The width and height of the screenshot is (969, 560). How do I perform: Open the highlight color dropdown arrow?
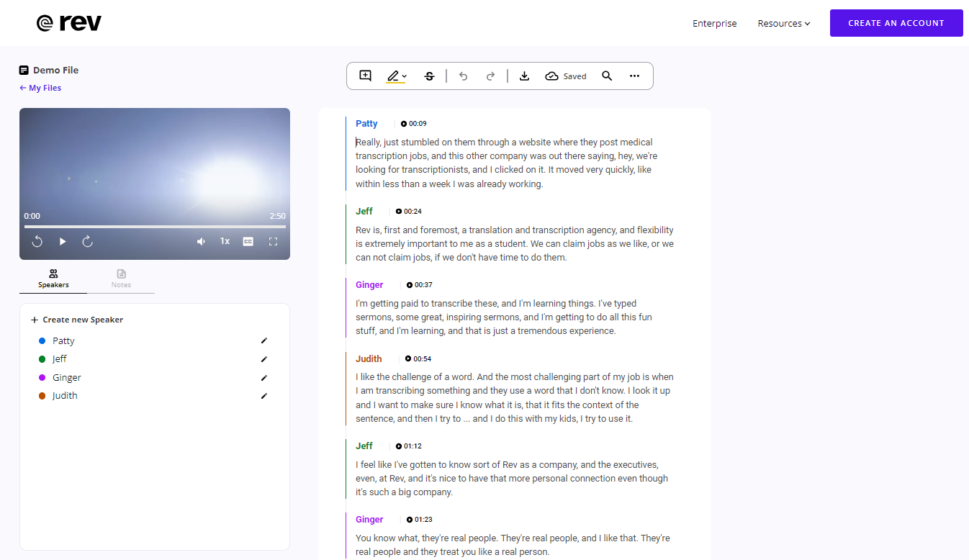405,76
